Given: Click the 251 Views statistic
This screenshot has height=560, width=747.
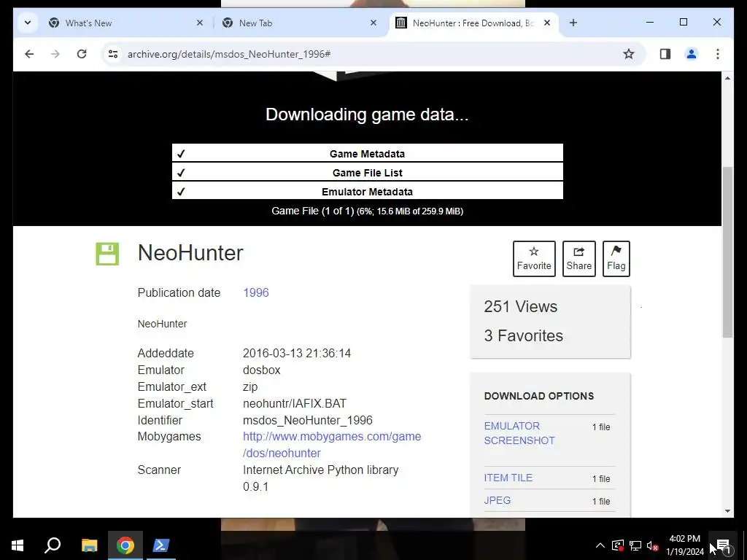Looking at the screenshot, I should (x=520, y=307).
